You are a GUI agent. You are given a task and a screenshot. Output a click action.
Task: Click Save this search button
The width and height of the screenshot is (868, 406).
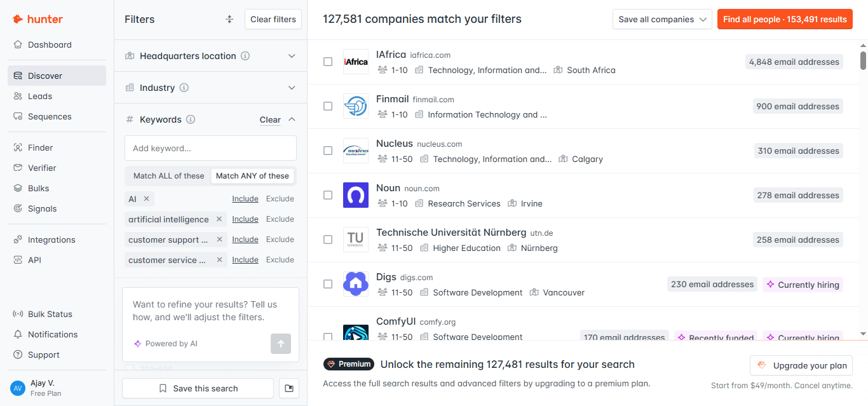[x=198, y=388]
